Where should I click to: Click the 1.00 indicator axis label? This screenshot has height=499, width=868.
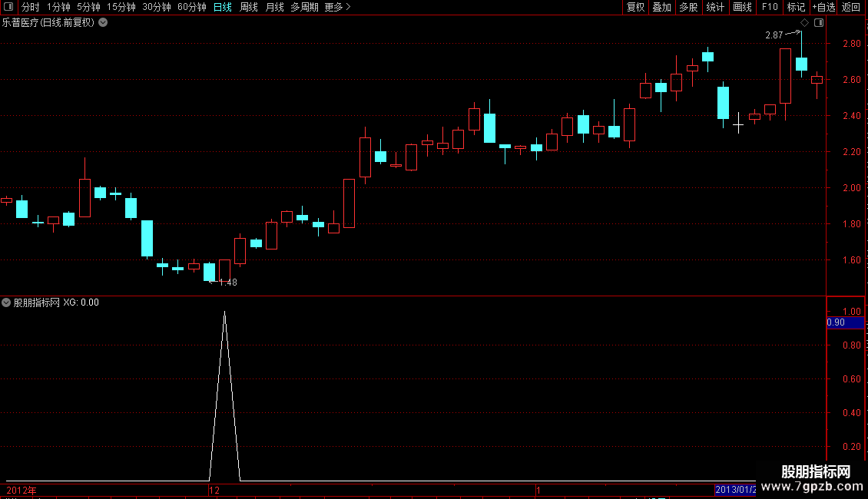coord(851,312)
